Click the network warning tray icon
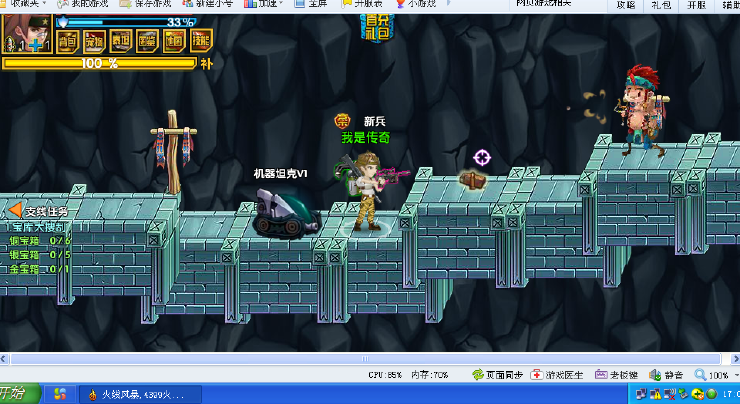The height and width of the screenshot is (404, 740). coord(656,394)
